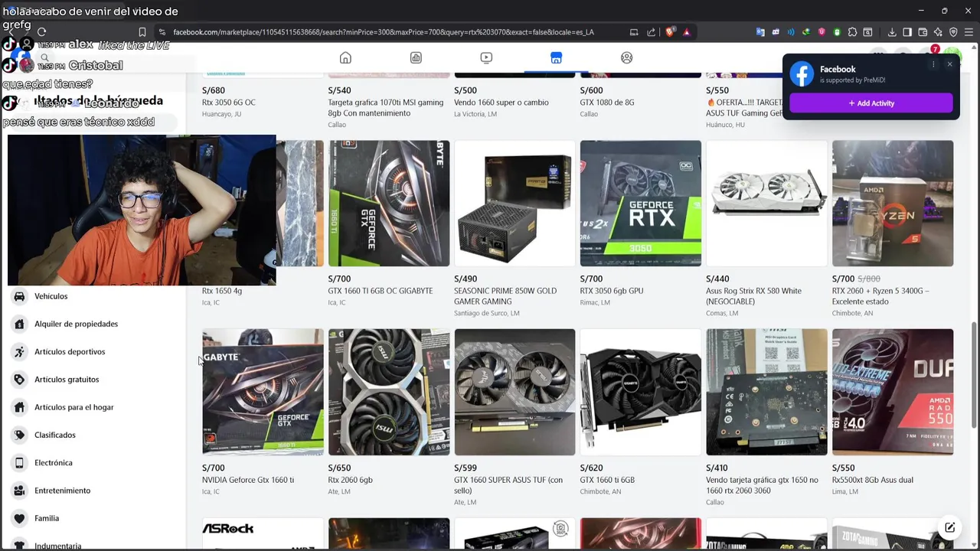Click the ASRock listing thumbnail at the bottom

[x=263, y=534]
